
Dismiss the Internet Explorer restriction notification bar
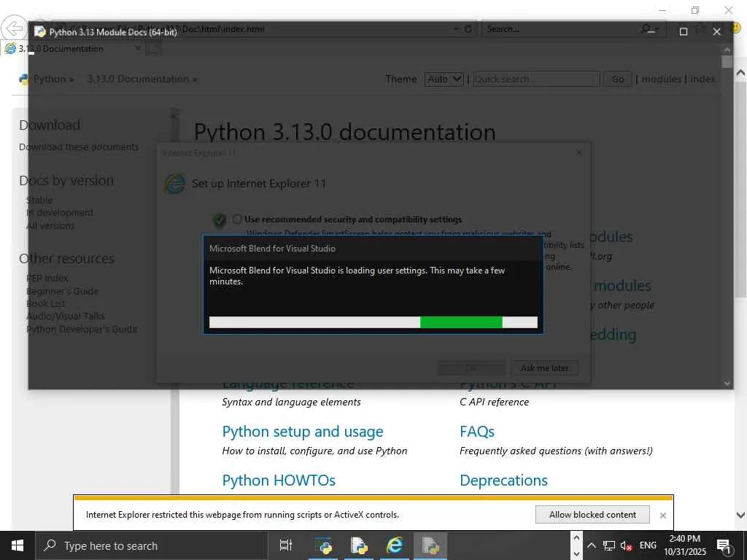(662, 516)
